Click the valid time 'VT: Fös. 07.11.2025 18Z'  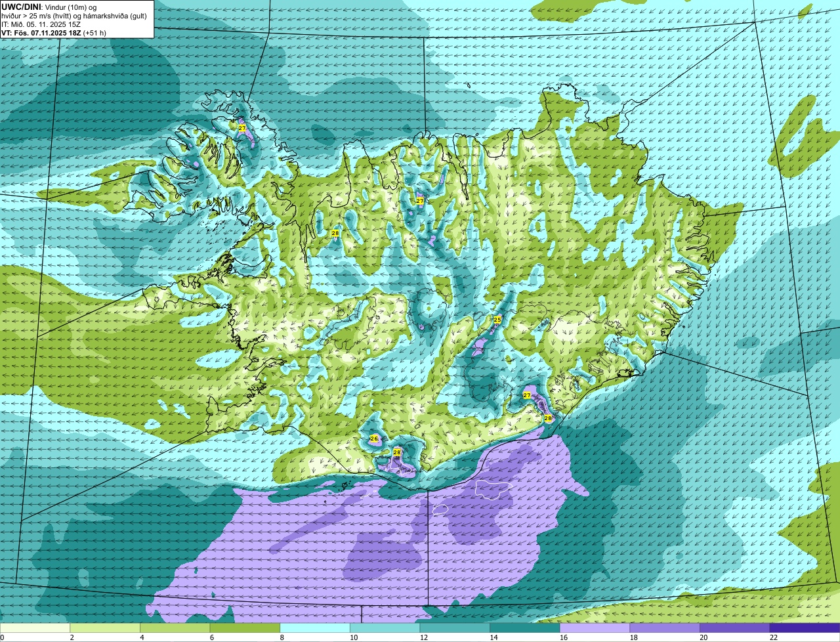(x=41, y=33)
